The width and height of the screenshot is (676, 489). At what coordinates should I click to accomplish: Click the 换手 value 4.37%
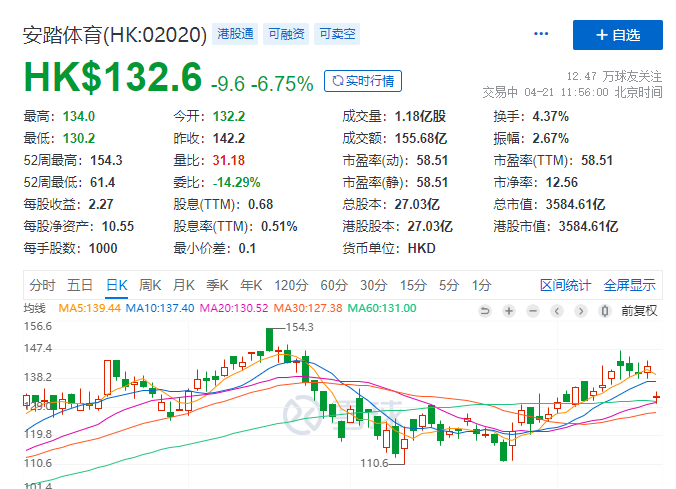551,116
